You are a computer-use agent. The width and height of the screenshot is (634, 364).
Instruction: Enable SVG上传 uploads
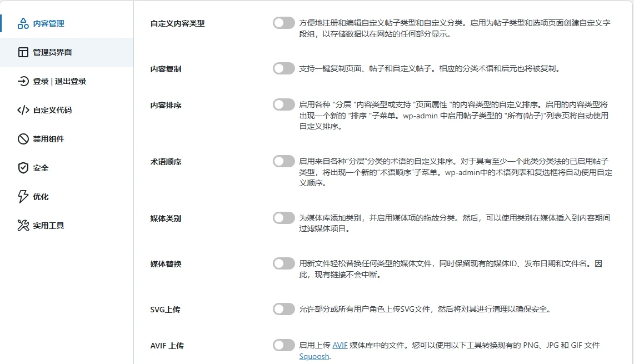283,308
